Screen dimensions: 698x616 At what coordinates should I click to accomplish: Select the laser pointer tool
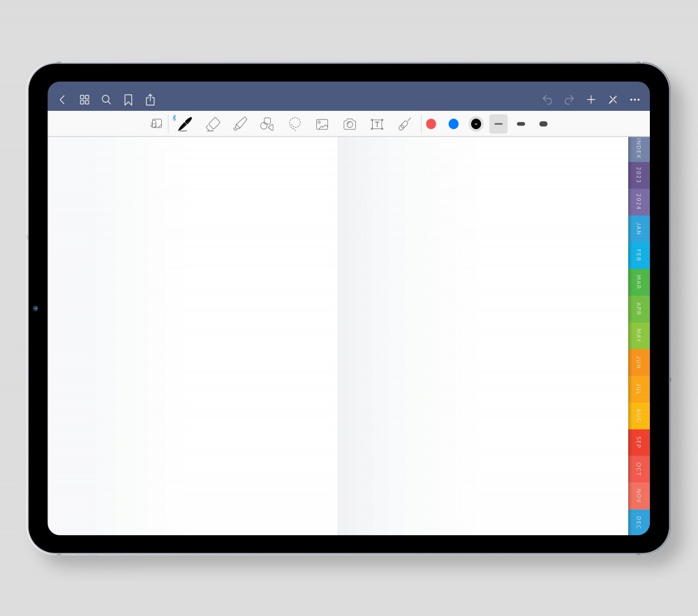[x=405, y=124]
